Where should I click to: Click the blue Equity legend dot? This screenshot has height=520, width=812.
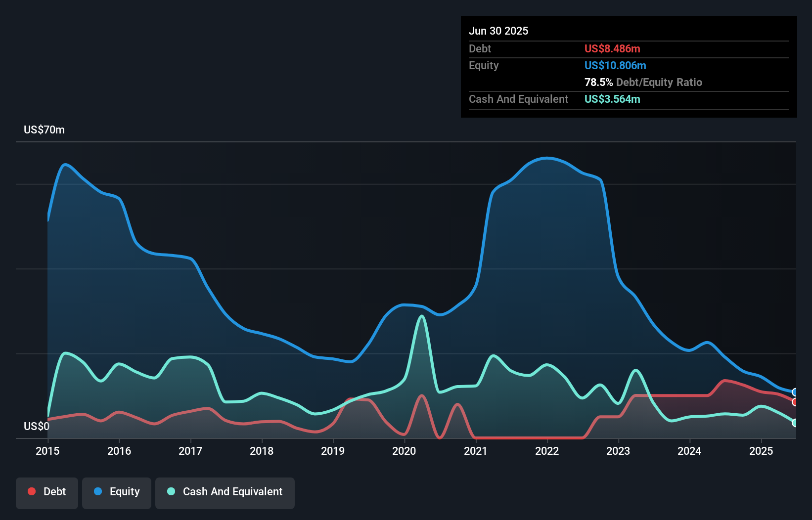click(x=98, y=491)
